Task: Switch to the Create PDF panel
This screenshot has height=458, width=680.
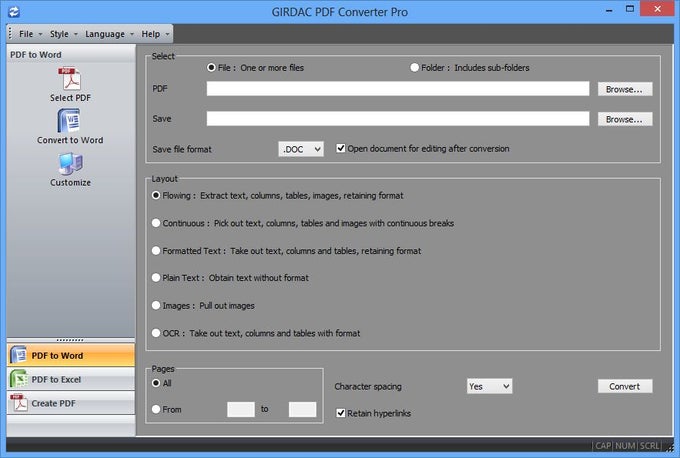Action: tap(71, 403)
